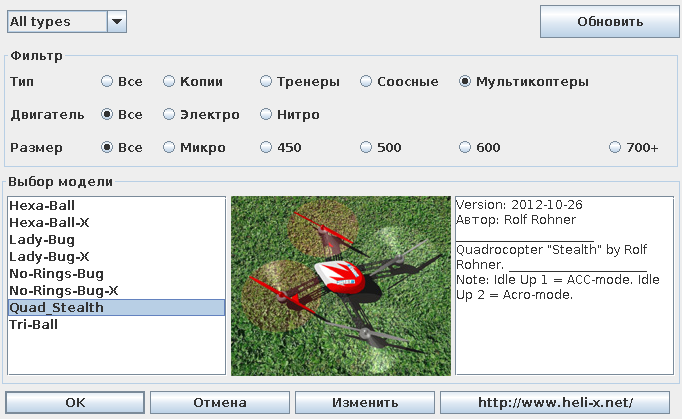Choose the Электро engine radio button
This screenshot has width=682, height=419.
coord(169,114)
